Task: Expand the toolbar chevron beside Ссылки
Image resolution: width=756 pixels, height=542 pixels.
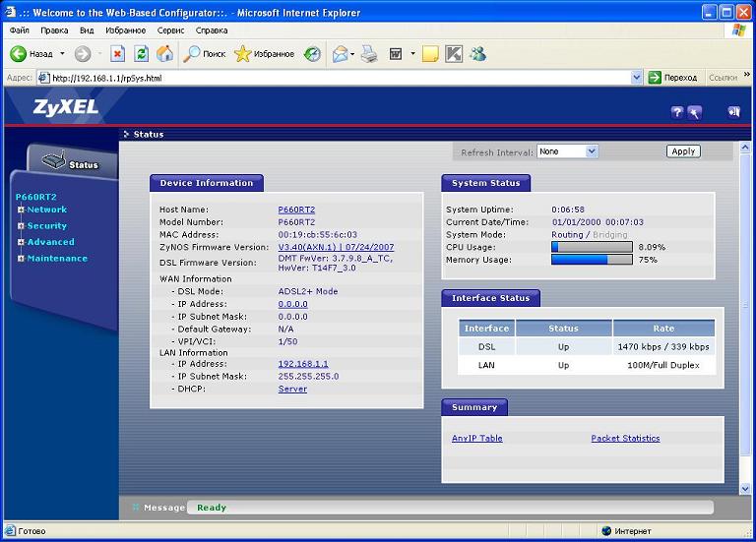Action: (747, 74)
